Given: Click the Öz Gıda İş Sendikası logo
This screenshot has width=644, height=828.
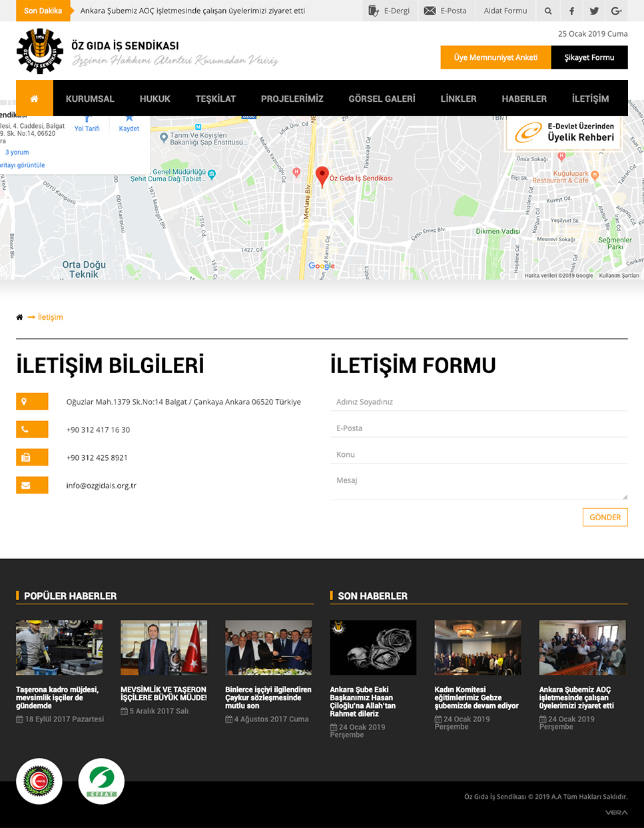Looking at the screenshot, I should (x=40, y=51).
